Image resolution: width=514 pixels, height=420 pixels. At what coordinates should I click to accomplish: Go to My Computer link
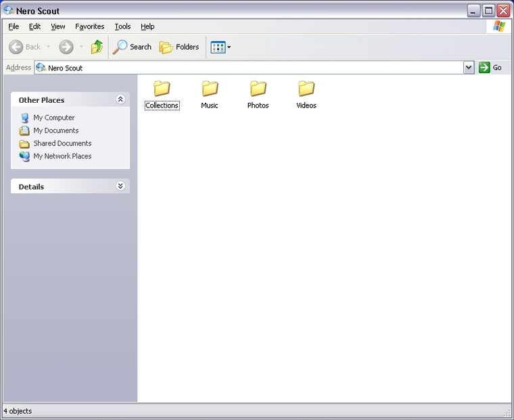point(53,118)
